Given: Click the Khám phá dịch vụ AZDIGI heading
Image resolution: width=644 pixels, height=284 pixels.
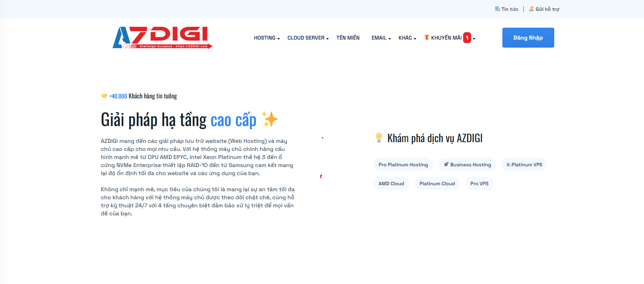Looking at the screenshot, I should [x=435, y=138].
